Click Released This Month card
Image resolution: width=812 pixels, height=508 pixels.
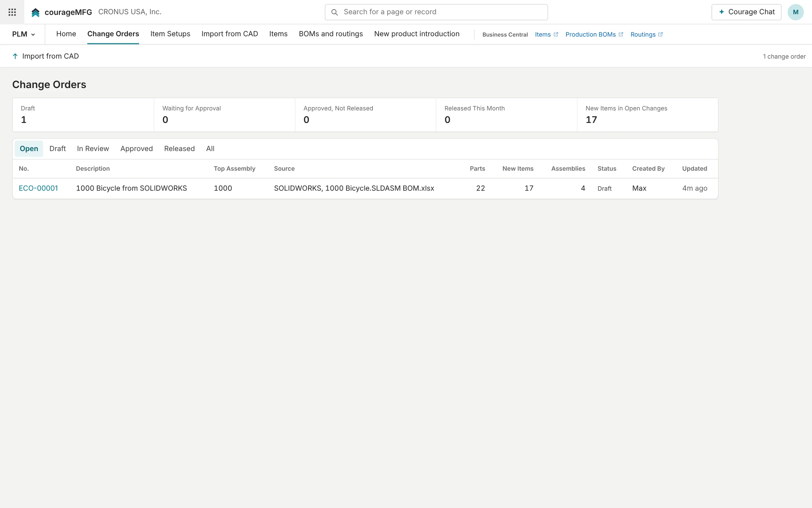coord(506,115)
